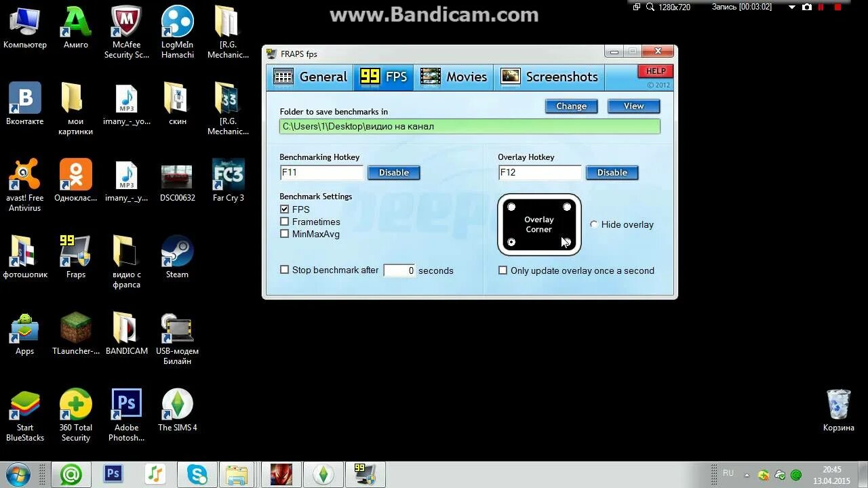This screenshot has height=488, width=868.
Task: Open the Screenshots tab
Action: point(549,77)
